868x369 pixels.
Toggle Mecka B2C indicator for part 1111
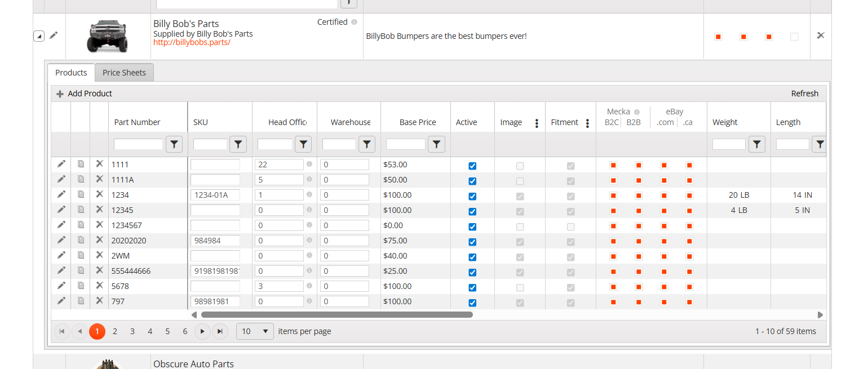click(x=613, y=165)
